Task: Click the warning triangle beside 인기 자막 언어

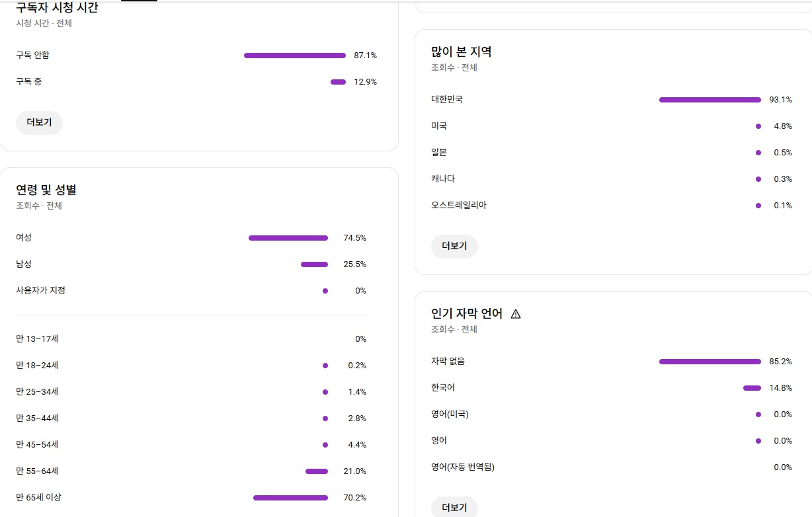Action: point(516,314)
